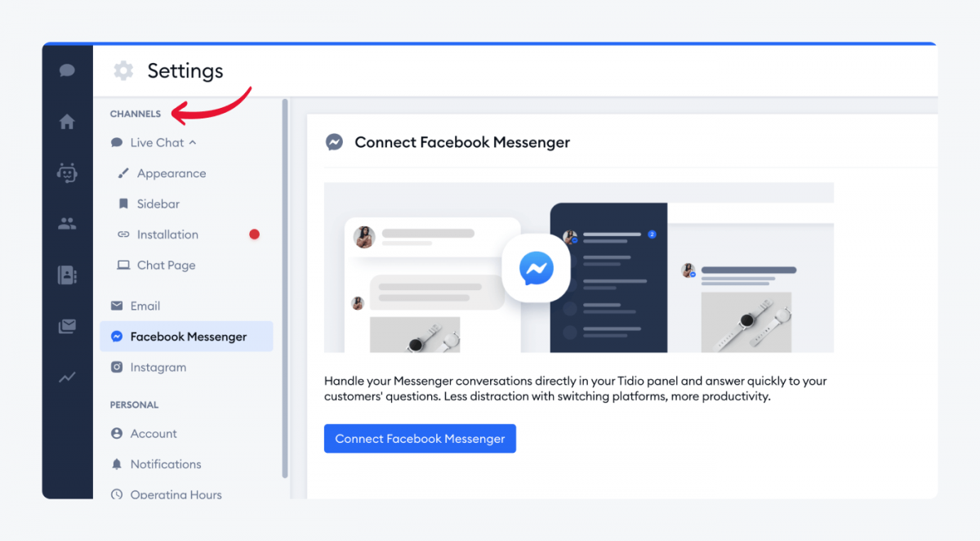980x541 pixels.
Task: Open the mailing envelope icon in dark sidebar
Action: point(67,326)
